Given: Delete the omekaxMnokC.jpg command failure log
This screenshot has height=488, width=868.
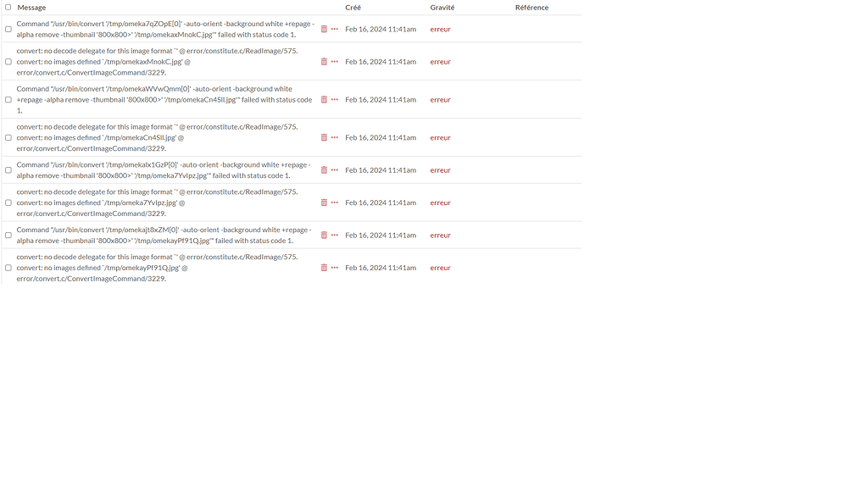Looking at the screenshot, I should pos(324,29).
